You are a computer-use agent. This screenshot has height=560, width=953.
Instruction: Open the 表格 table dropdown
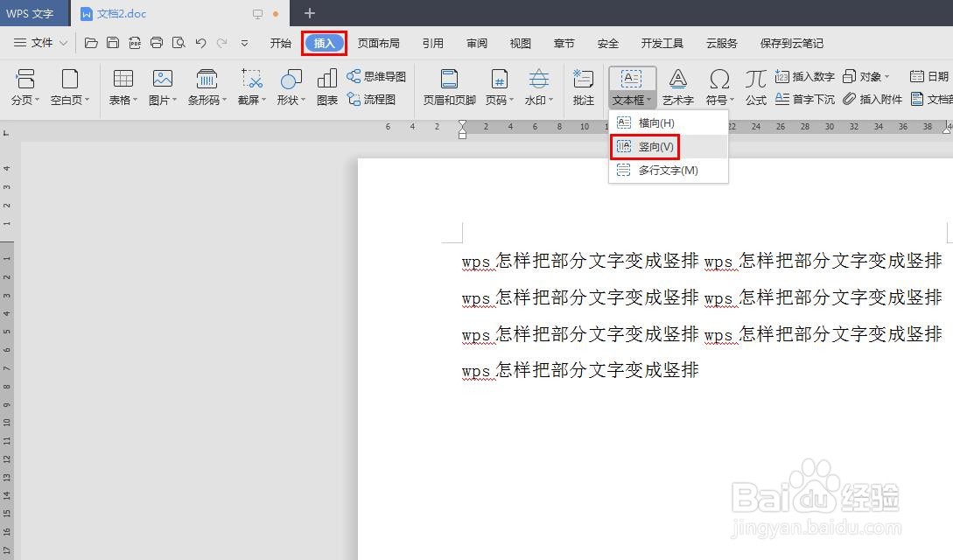tap(123, 87)
